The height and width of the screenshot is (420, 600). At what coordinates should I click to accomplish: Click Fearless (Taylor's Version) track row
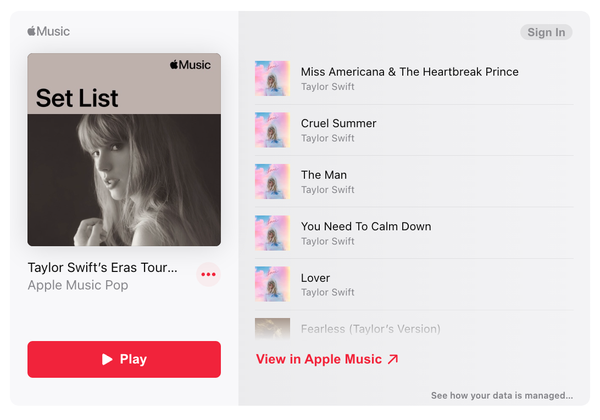tap(370, 328)
